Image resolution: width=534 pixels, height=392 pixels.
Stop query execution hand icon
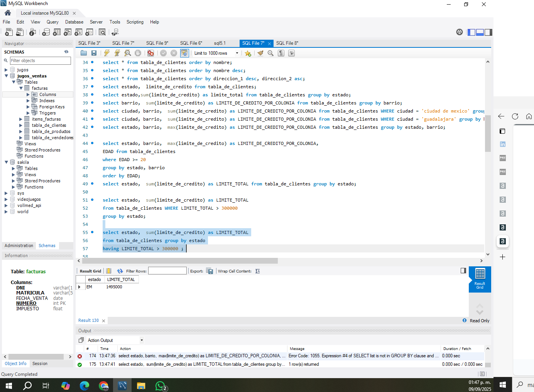click(138, 53)
